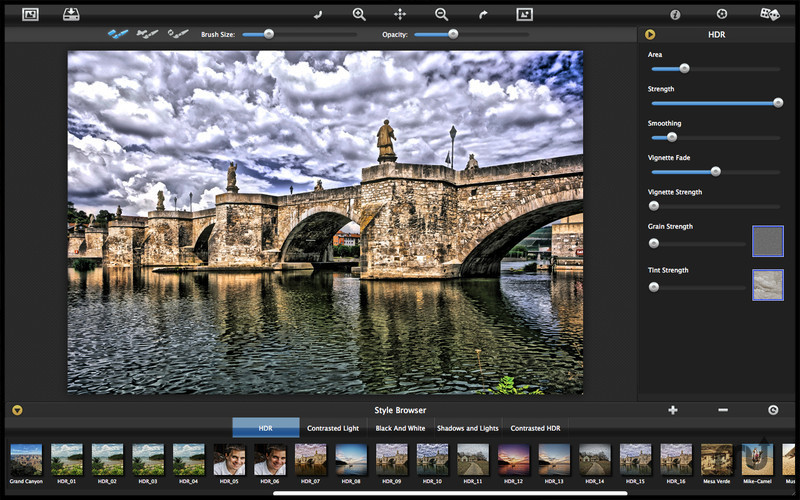Open the Black And White tab
The width and height of the screenshot is (800, 500).
(398, 428)
